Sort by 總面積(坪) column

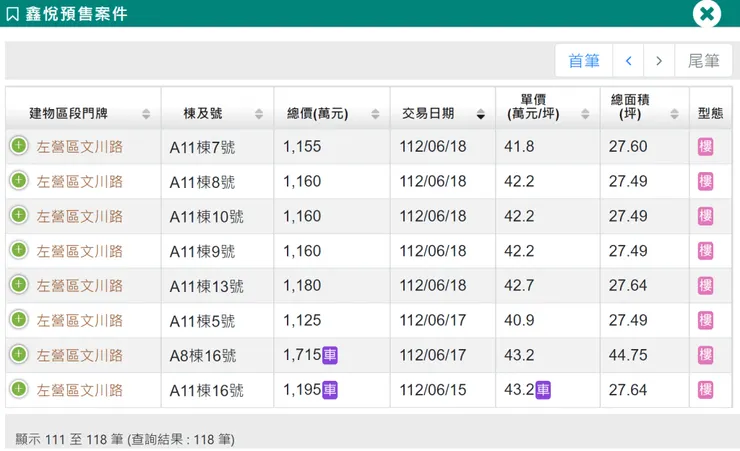[x=644, y=108]
